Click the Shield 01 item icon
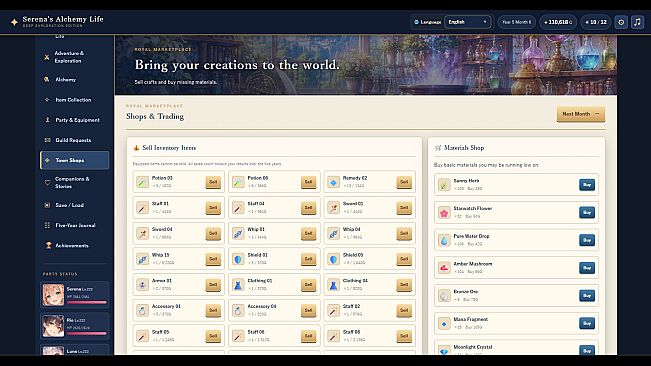Screen dimensions: 651x366 tap(238, 259)
